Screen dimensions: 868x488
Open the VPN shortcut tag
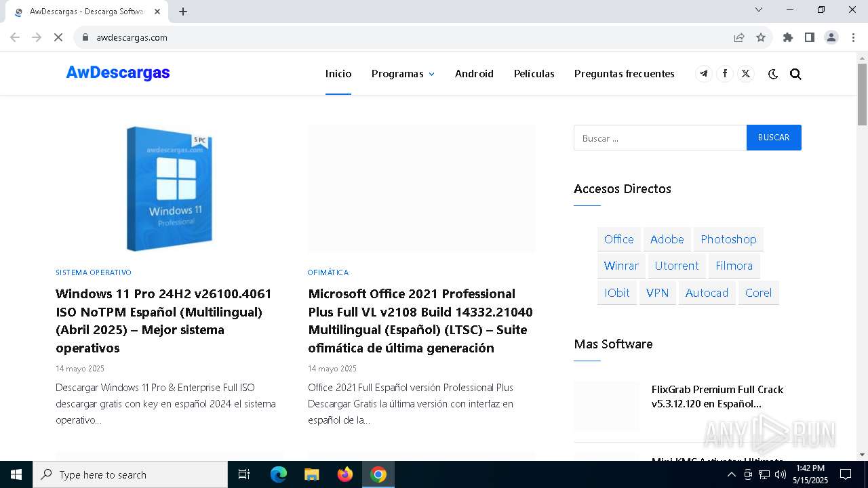657,293
